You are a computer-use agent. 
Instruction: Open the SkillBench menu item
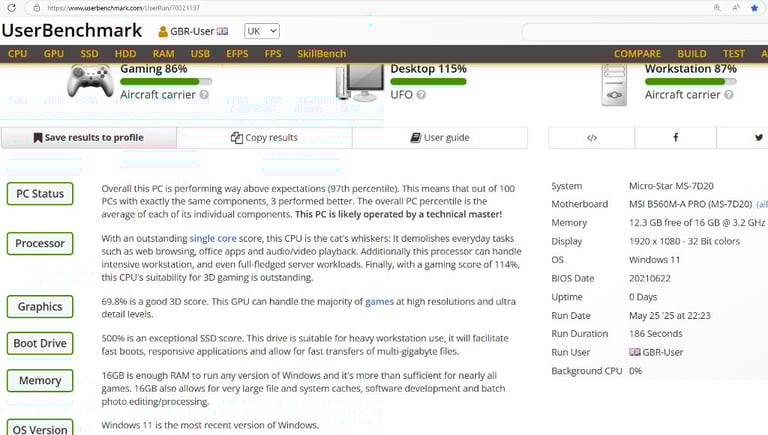pos(321,54)
